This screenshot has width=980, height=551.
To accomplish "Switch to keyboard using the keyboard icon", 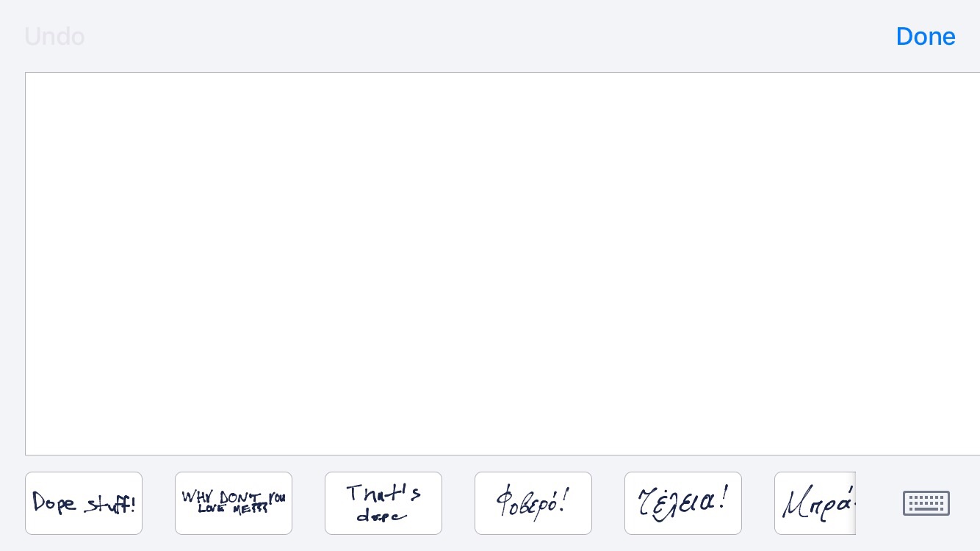I will pyautogui.click(x=926, y=503).
